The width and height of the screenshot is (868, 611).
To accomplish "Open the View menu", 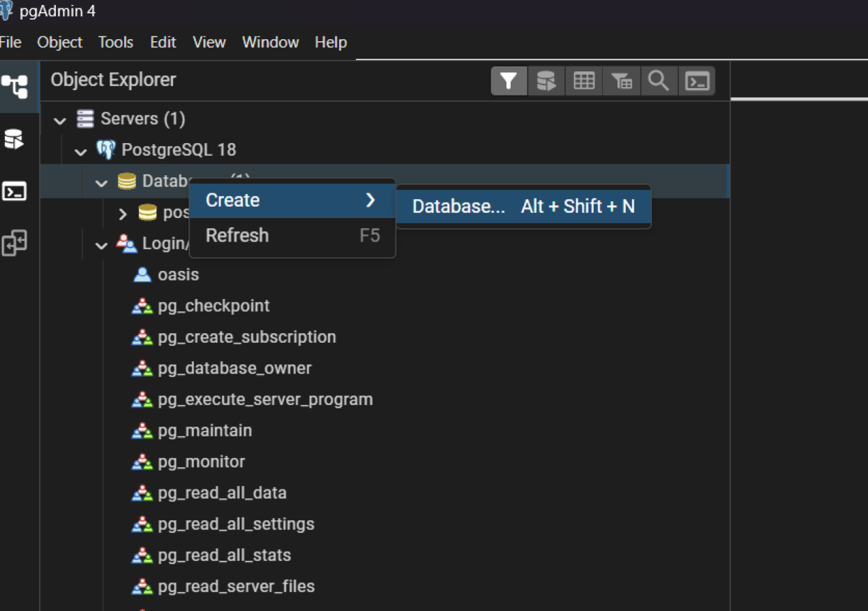I will tap(209, 43).
